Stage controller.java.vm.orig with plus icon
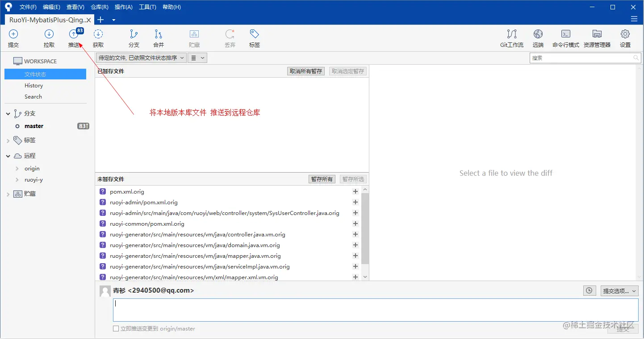This screenshot has width=644, height=339. point(355,234)
